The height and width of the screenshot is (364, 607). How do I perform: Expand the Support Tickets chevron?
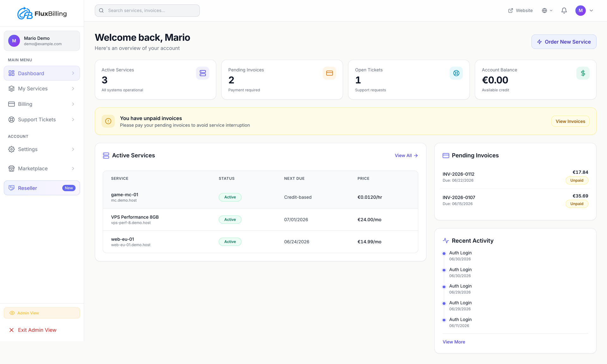point(73,119)
